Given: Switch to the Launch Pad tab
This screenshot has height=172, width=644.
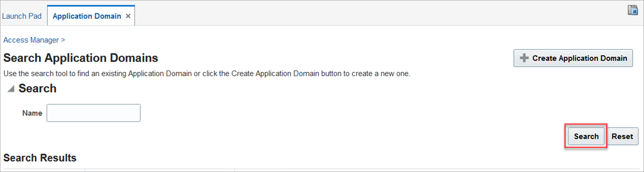Looking at the screenshot, I should coord(22,16).
